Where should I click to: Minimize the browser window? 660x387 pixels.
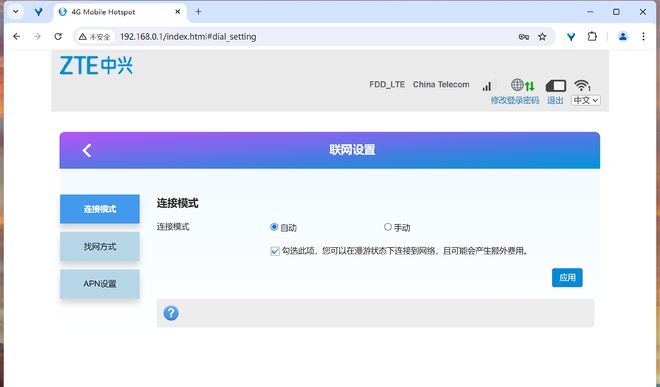point(591,12)
